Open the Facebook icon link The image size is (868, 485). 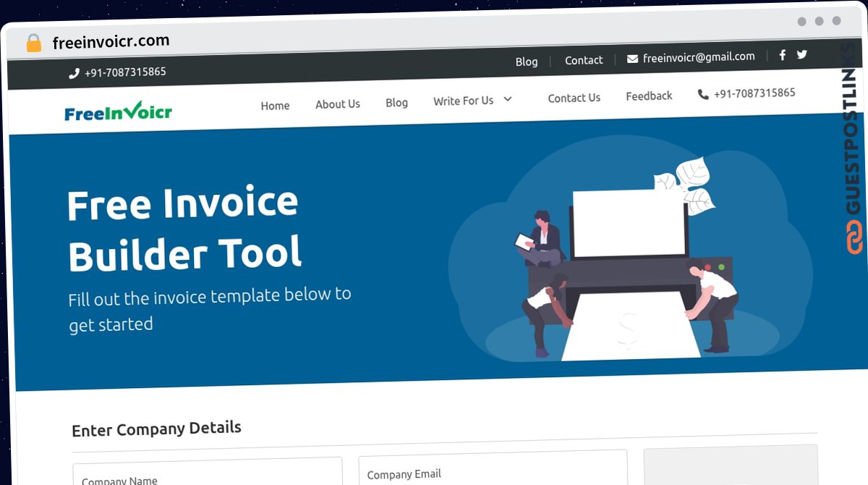point(782,55)
